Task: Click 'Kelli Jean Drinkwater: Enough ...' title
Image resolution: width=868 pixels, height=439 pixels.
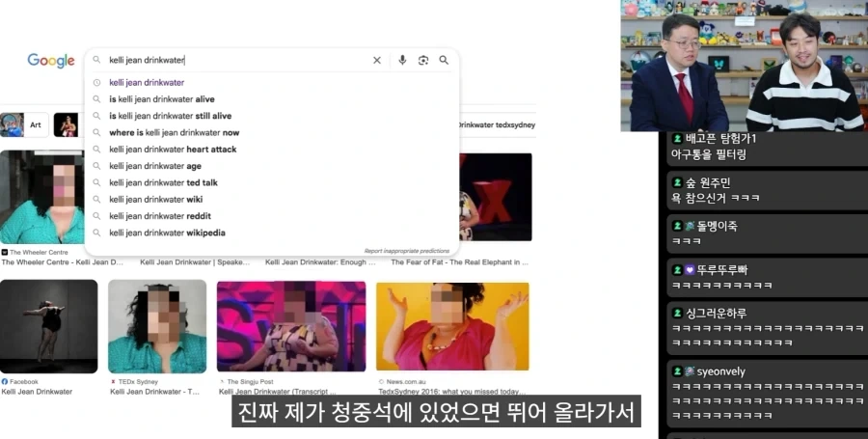Action: pyautogui.click(x=320, y=262)
